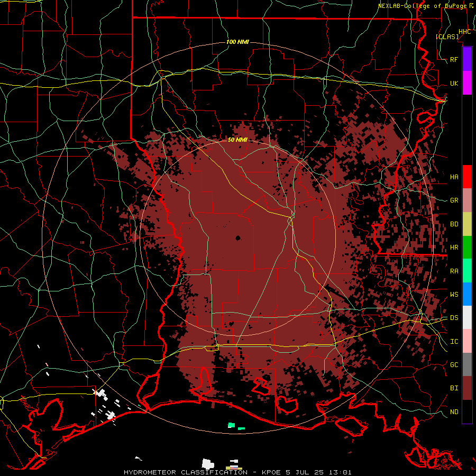Click the 5 JUL 25 date text
This screenshot has height=476, width=476.
point(304,472)
